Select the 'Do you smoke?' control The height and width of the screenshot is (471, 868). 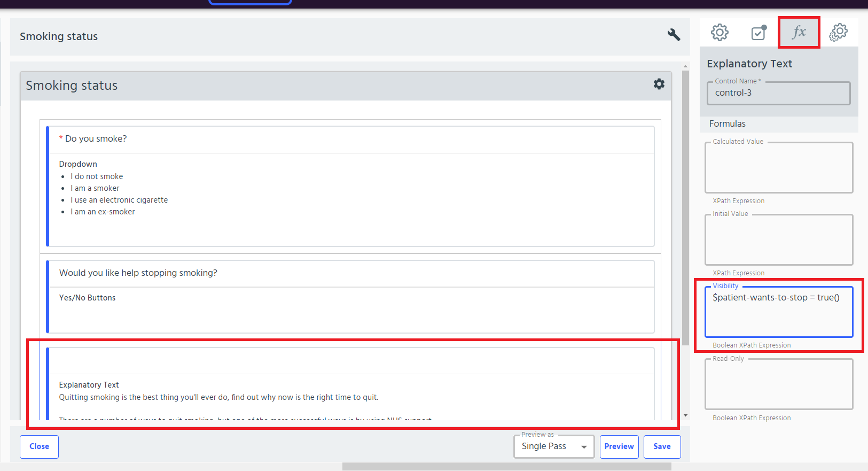(350, 186)
